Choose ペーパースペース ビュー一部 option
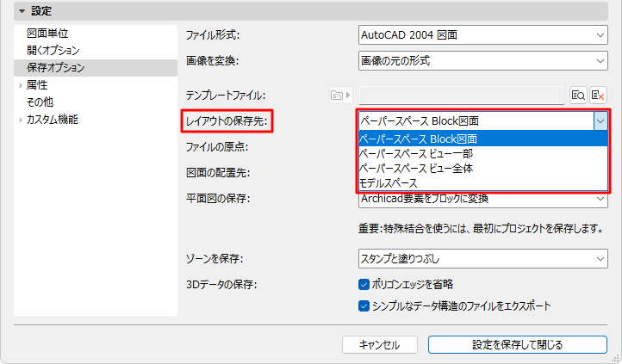622x364 pixels. click(482, 154)
